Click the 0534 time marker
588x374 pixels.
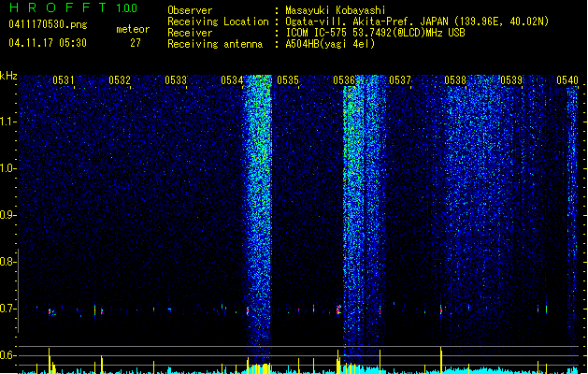pos(232,80)
